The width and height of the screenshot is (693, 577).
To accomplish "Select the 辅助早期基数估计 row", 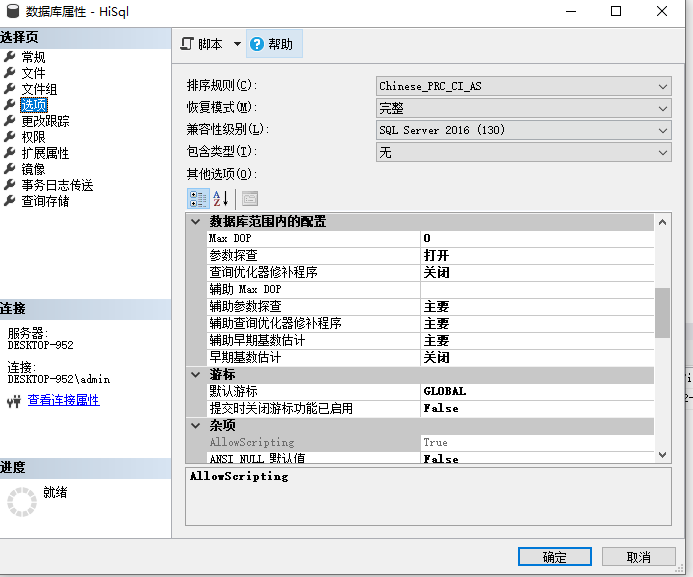I will point(430,341).
